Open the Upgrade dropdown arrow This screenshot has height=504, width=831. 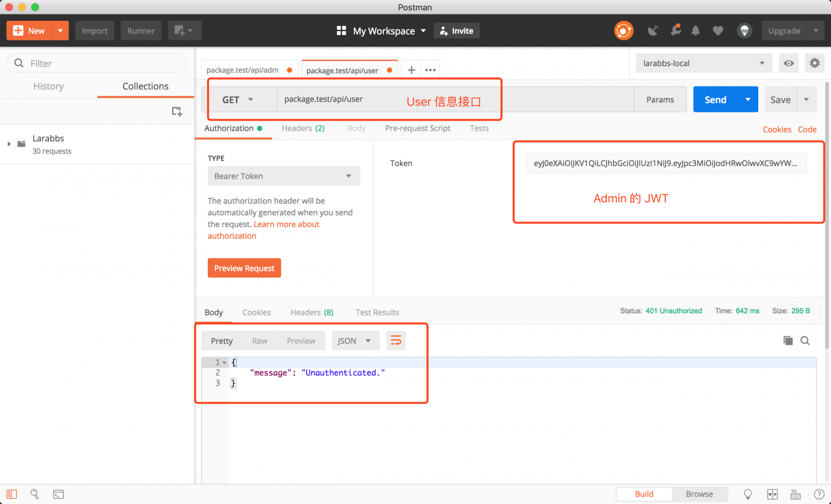816,31
